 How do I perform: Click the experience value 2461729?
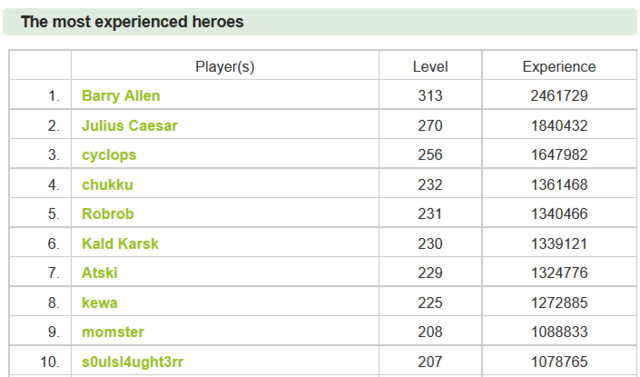point(559,96)
